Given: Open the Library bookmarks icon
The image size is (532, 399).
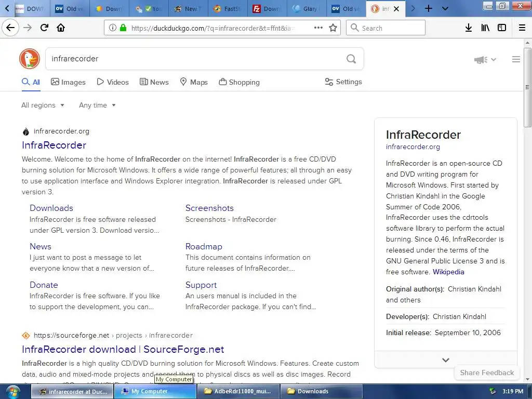Looking at the screenshot, I should pos(485,28).
